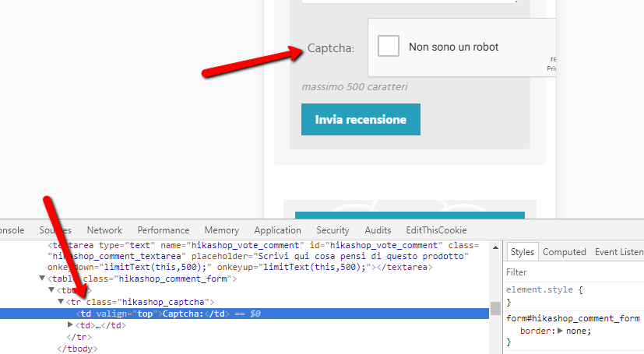Collapse the tr hikashop_captcha node
The width and height of the screenshot is (644, 354).
point(61,302)
